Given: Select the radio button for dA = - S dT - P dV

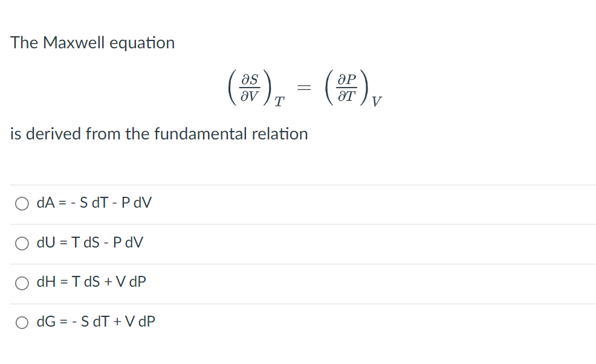Looking at the screenshot, I should click(x=22, y=203).
